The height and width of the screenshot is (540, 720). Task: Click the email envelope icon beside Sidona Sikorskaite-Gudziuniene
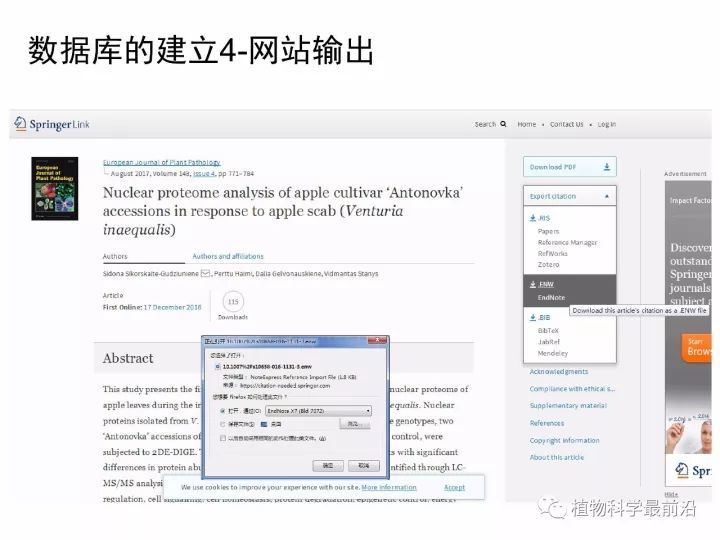point(205,273)
